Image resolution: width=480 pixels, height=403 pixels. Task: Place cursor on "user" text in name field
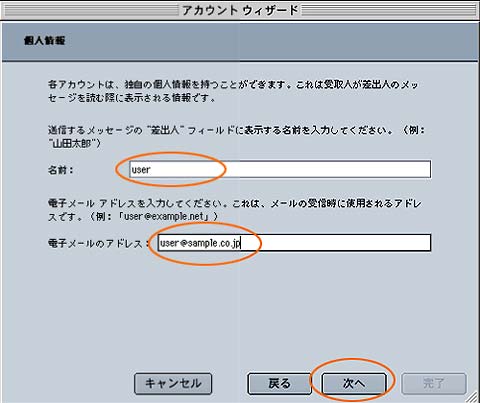141,170
